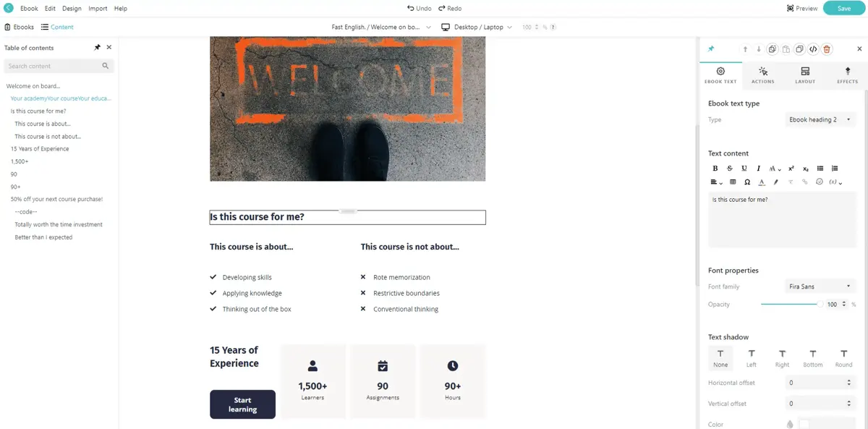Open the Fast English page selector dropdown
The width and height of the screenshot is (868, 429).
click(x=381, y=27)
